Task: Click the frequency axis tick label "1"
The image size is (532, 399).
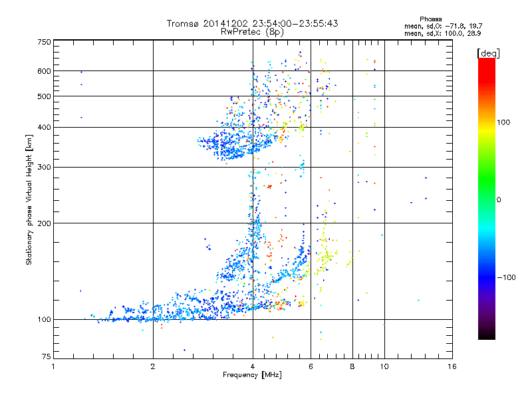Action: coord(53,366)
